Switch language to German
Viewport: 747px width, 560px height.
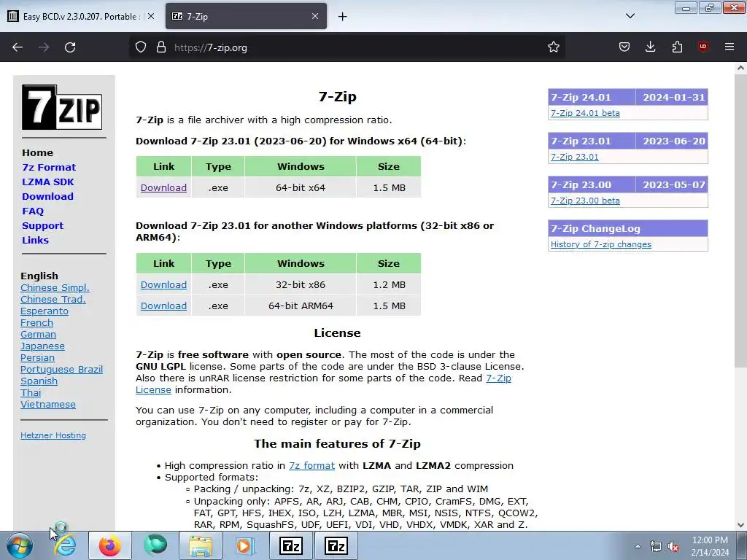(x=38, y=334)
